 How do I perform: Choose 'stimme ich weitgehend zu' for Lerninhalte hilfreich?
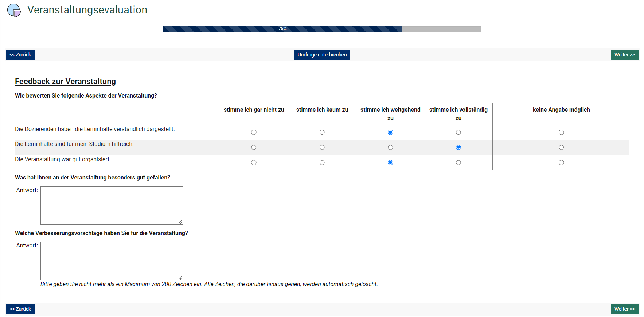pyautogui.click(x=390, y=147)
